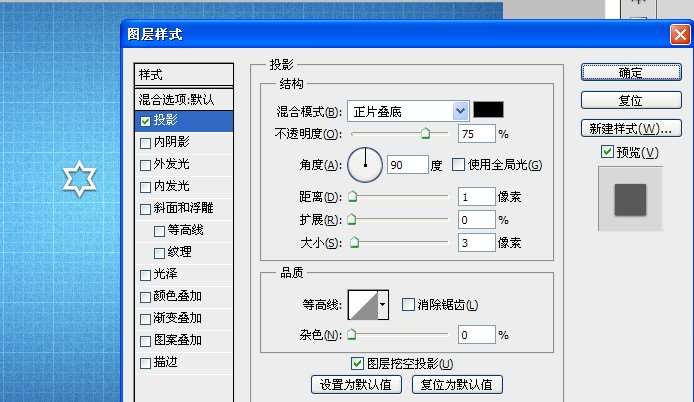Image resolution: width=694 pixels, height=402 pixels.
Task: Enable the 图案叠加 checkbox
Action: 146,341
